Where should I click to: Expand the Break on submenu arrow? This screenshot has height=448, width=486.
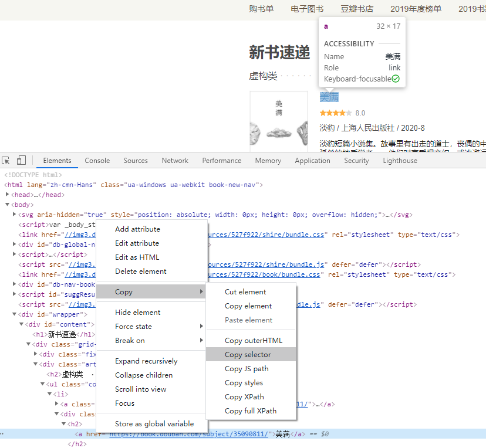[x=201, y=341]
